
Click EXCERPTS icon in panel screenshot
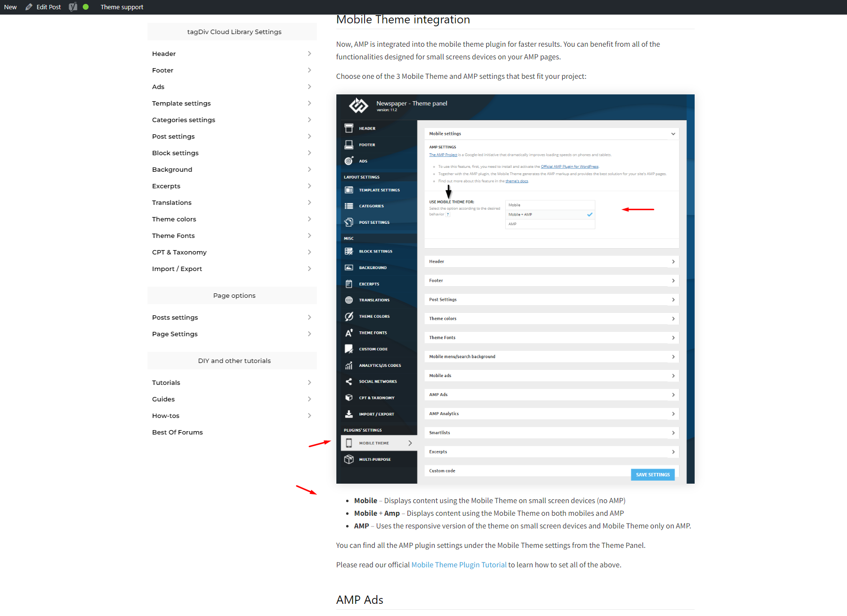pos(349,284)
